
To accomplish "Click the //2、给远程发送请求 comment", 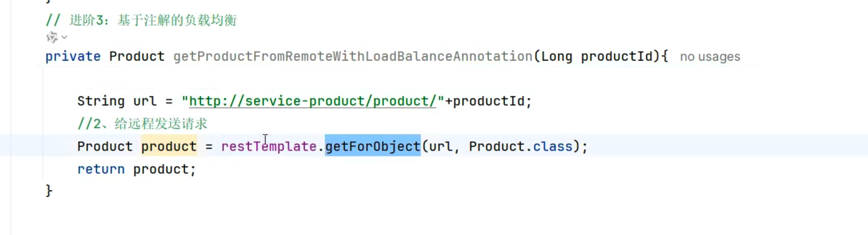I will pos(142,124).
